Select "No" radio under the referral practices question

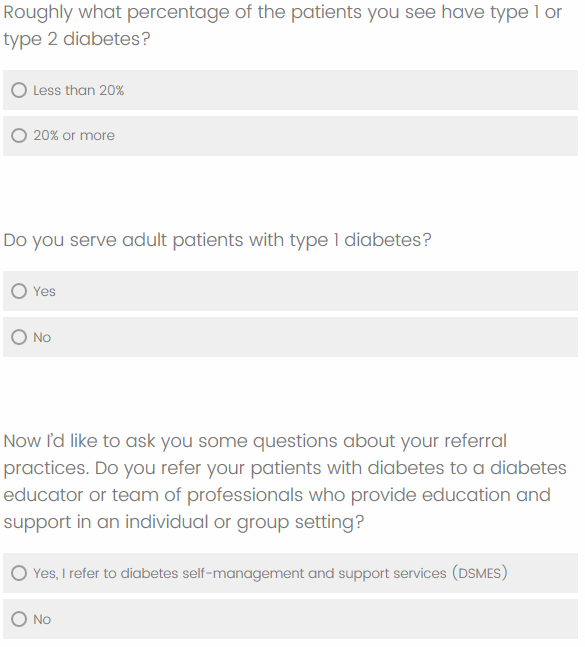19,619
